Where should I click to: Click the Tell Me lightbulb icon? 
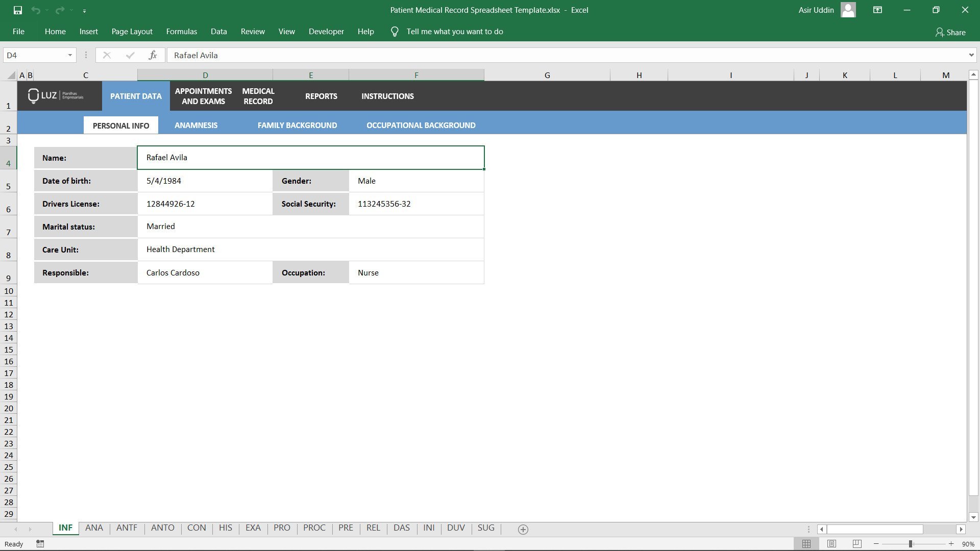(394, 31)
